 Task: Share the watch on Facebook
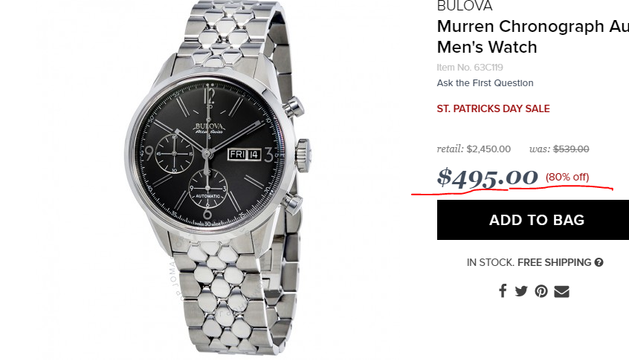tap(503, 290)
